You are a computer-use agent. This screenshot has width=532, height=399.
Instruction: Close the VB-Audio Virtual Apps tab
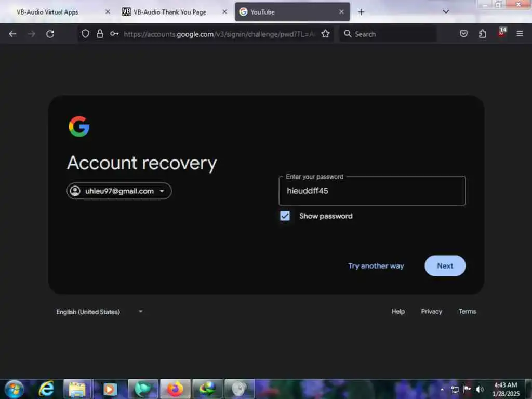click(108, 12)
